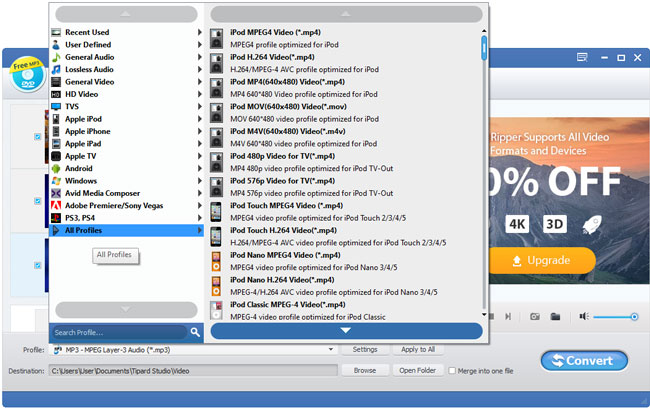Choose iPod MOV(640x480) Video(*.mov) profile
This screenshot has height=409, width=650.
[345, 113]
